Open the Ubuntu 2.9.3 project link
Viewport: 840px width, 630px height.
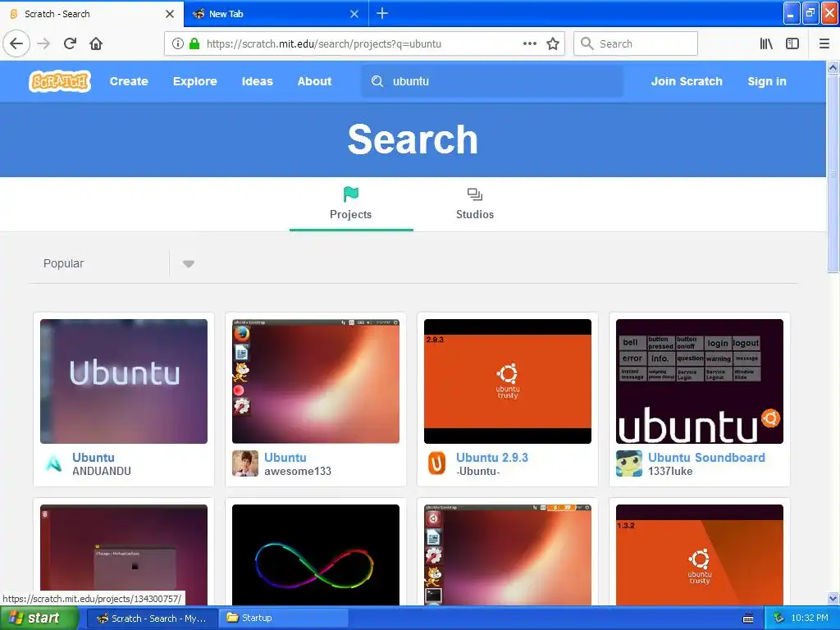pos(492,458)
